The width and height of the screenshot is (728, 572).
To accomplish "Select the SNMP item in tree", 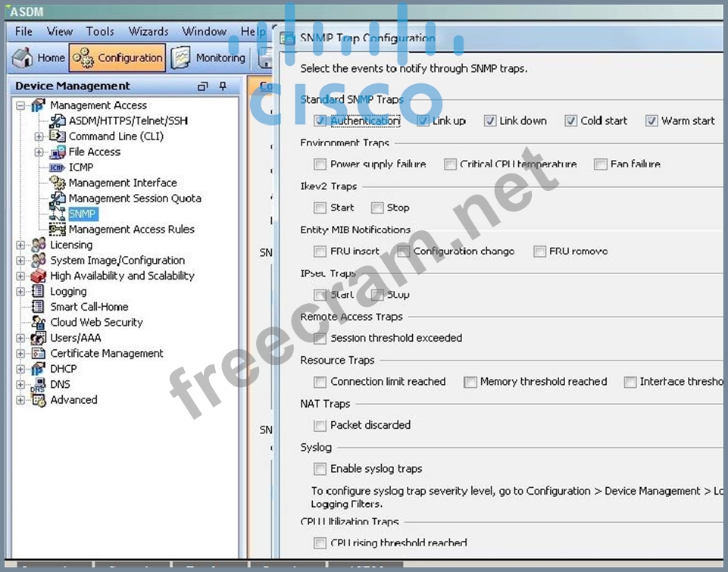I will pyautogui.click(x=83, y=214).
